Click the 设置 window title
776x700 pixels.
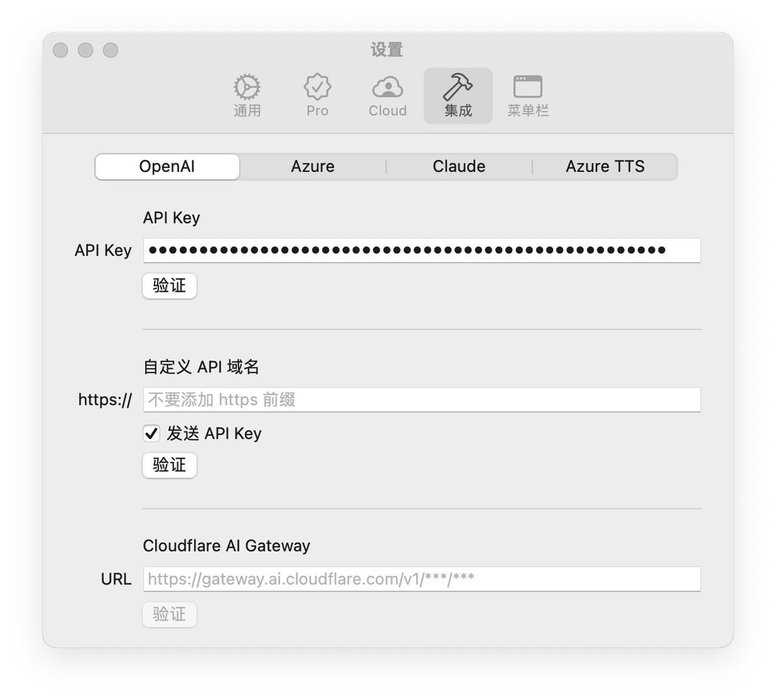tap(387, 50)
